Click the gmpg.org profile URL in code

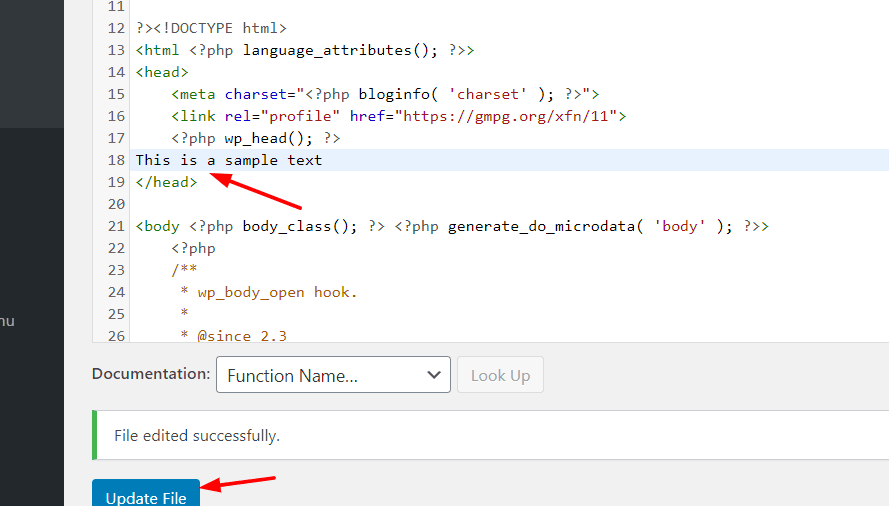point(510,116)
